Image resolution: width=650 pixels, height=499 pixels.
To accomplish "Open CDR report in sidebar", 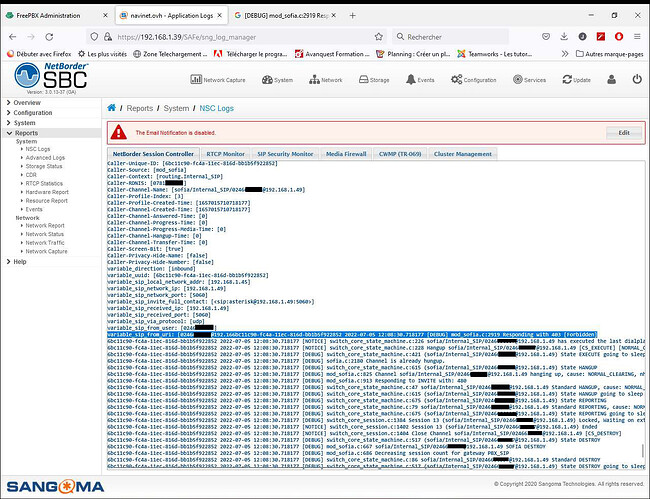I will pos(31,175).
